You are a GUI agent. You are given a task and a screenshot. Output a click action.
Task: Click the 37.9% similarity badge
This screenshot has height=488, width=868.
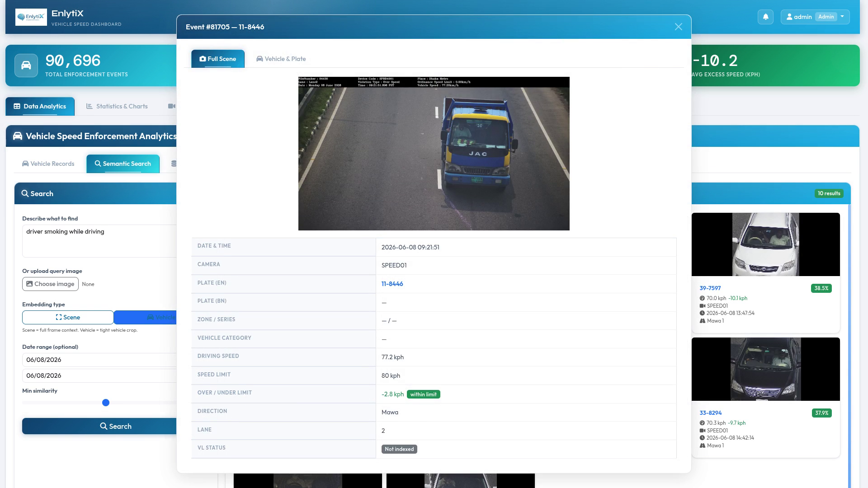point(821,413)
